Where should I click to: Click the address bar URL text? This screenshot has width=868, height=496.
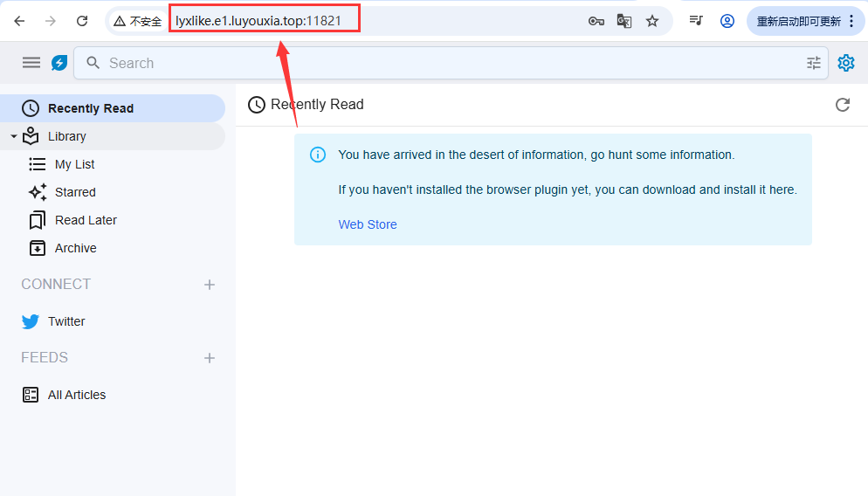click(x=258, y=21)
